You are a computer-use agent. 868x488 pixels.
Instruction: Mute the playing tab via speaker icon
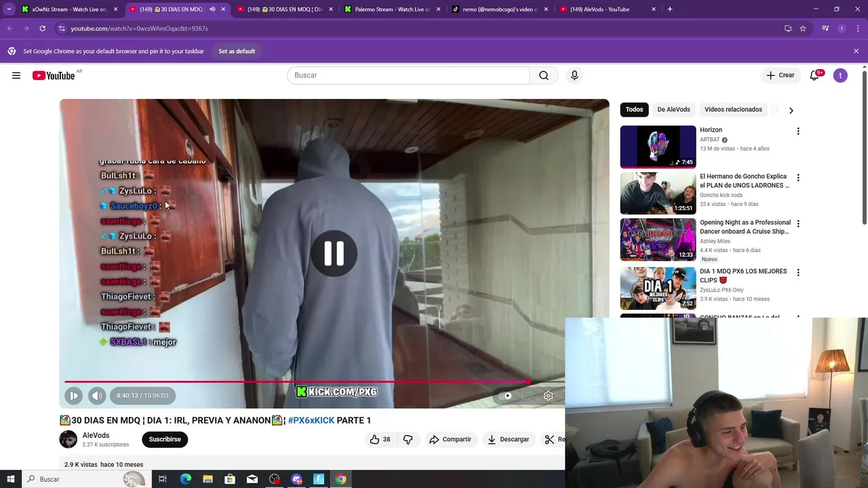pyautogui.click(x=212, y=9)
